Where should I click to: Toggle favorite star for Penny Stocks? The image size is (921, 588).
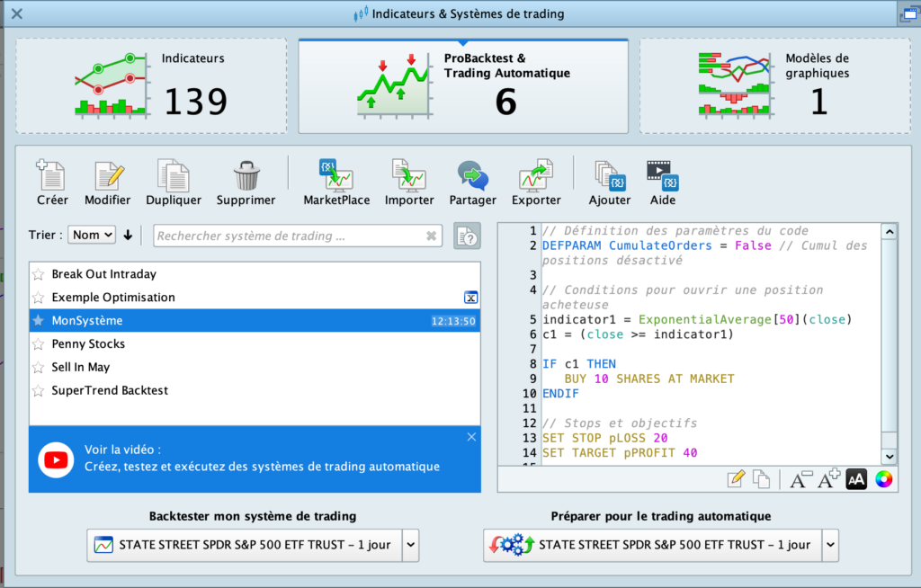[39, 344]
